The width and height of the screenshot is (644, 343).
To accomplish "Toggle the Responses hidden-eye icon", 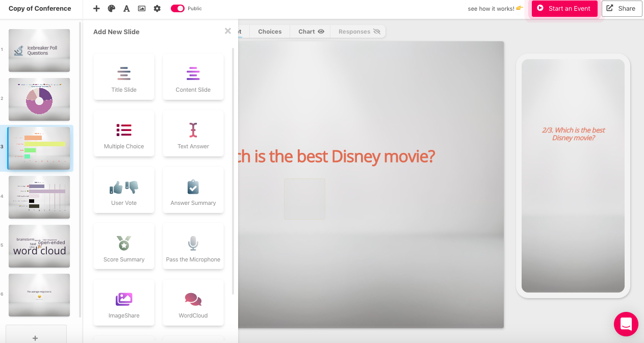I will click(x=377, y=32).
